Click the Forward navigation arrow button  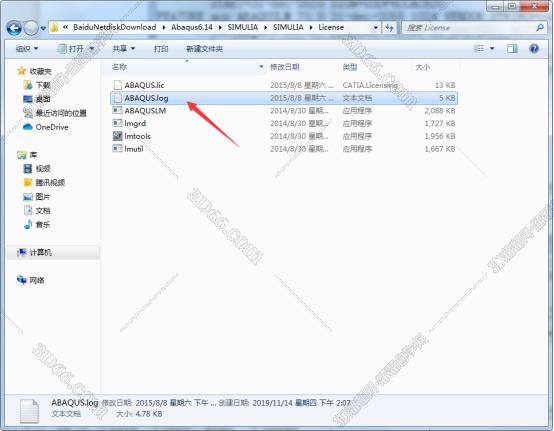[31, 28]
